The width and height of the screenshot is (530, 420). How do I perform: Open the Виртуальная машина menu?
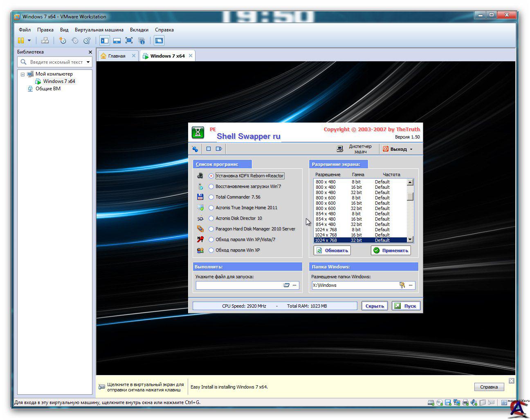pyautogui.click(x=99, y=30)
